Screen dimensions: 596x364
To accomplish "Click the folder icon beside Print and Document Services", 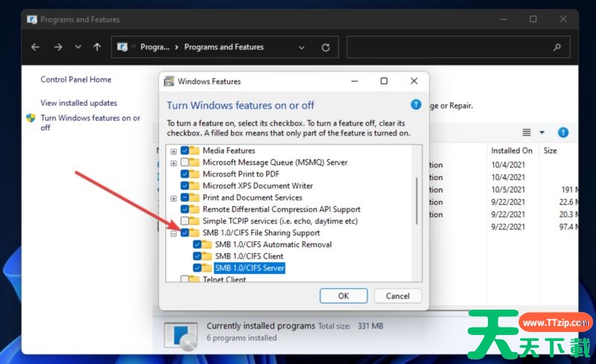I will tap(194, 197).
